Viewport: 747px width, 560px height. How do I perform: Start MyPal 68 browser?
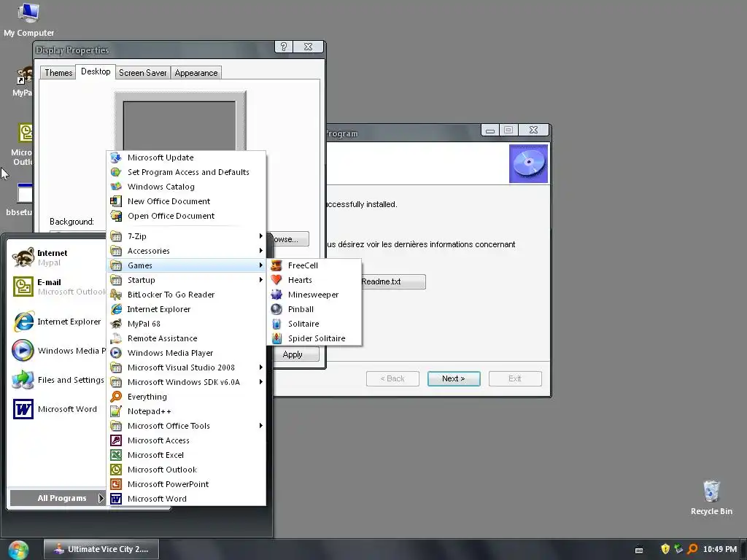[x=186, y=324]
